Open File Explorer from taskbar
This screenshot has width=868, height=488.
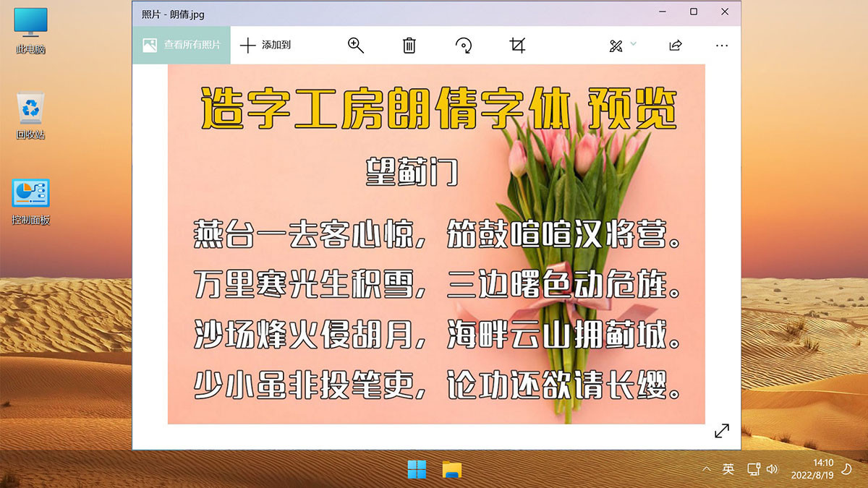click(452, 470)
